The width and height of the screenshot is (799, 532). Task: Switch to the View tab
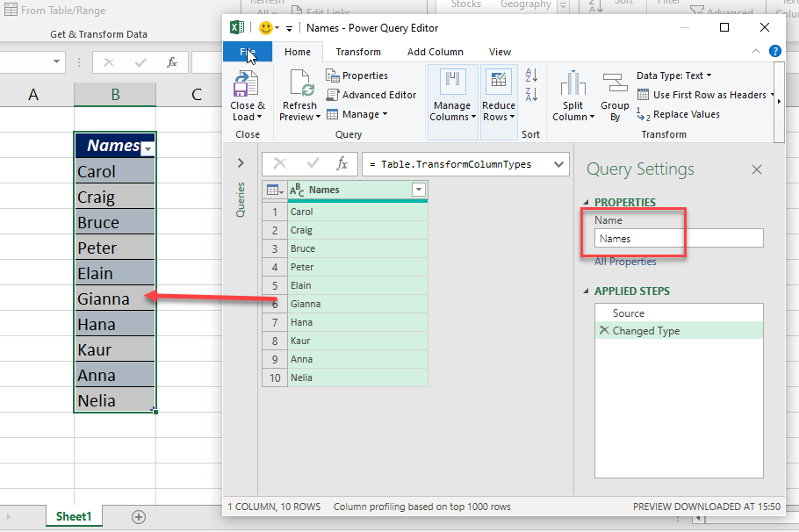(500, 52)
